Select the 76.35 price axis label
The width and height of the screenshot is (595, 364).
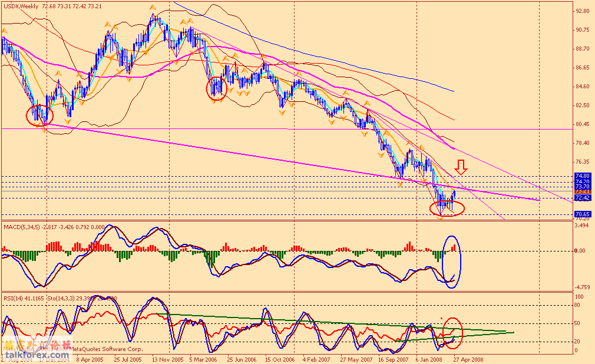click(583, 162)
